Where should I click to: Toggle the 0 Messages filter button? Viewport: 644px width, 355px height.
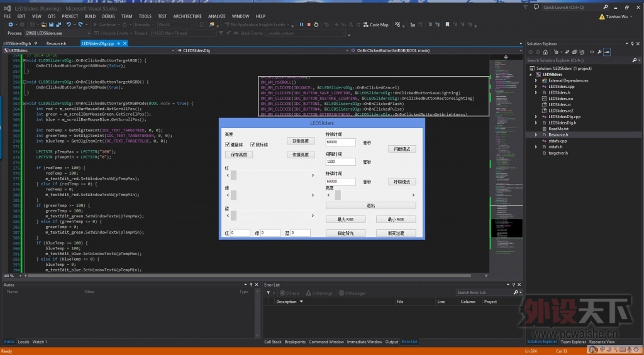352,293
